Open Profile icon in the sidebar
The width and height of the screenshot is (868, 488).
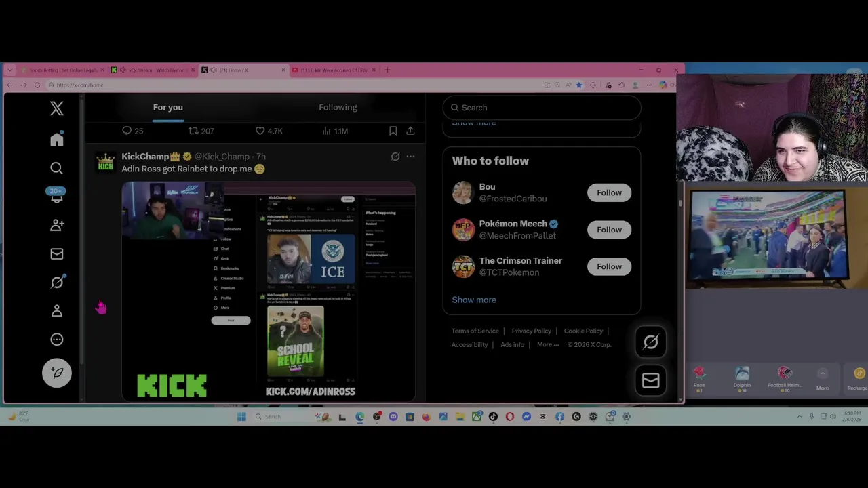click(57, 310)
